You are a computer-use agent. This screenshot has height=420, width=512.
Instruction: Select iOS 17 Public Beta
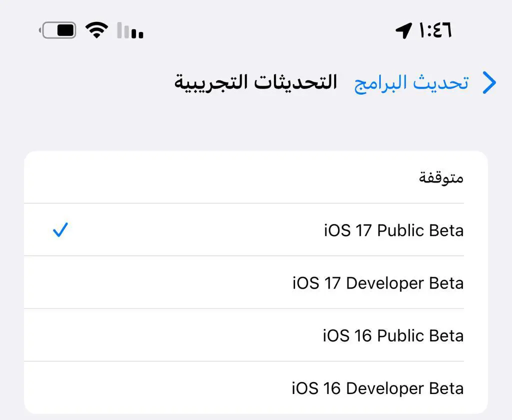point(256,229)
